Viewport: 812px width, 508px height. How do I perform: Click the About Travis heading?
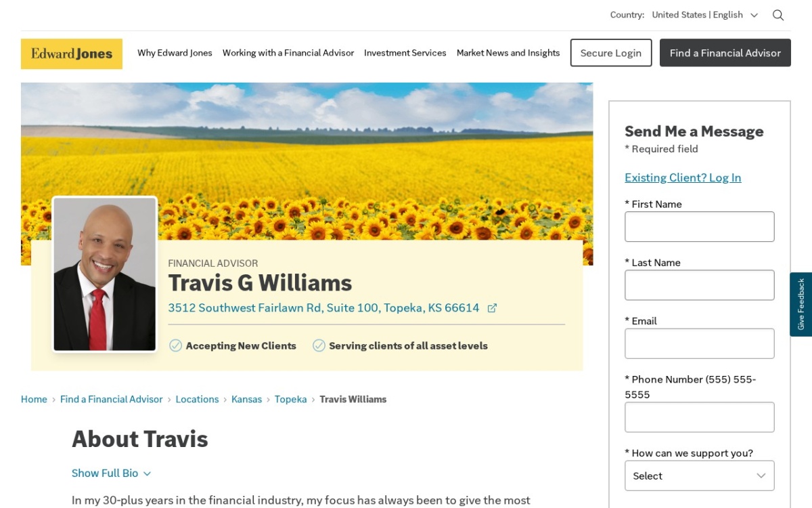click(x=140, y=439)
